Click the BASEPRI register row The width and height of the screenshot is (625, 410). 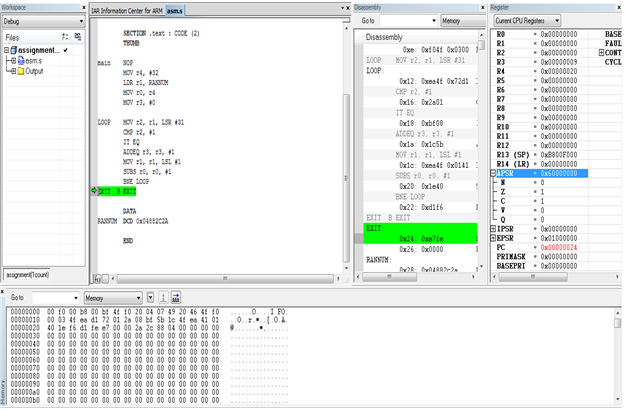point(537,266)
